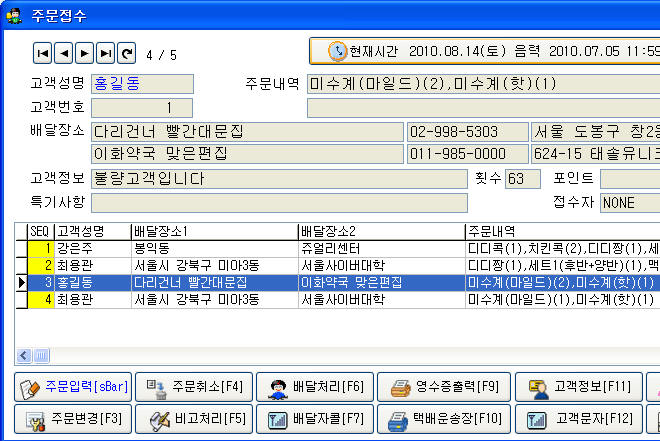Select the row for 강은주
Image resolution: width=660 pixels, height=441 pixels.
tap(337, 249)
